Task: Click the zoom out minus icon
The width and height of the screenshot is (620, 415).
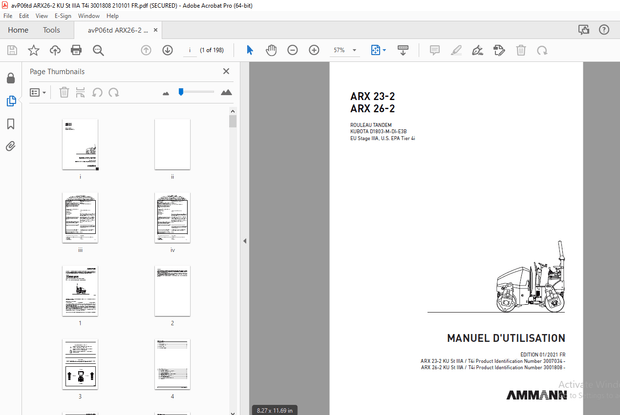Action: click(292, 50)
